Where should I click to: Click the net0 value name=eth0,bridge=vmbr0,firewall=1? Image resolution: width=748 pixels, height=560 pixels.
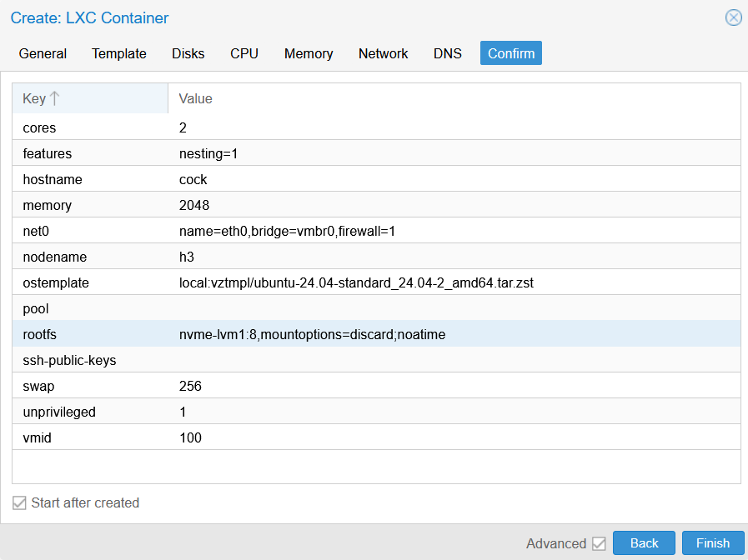(x=287, y=231)
